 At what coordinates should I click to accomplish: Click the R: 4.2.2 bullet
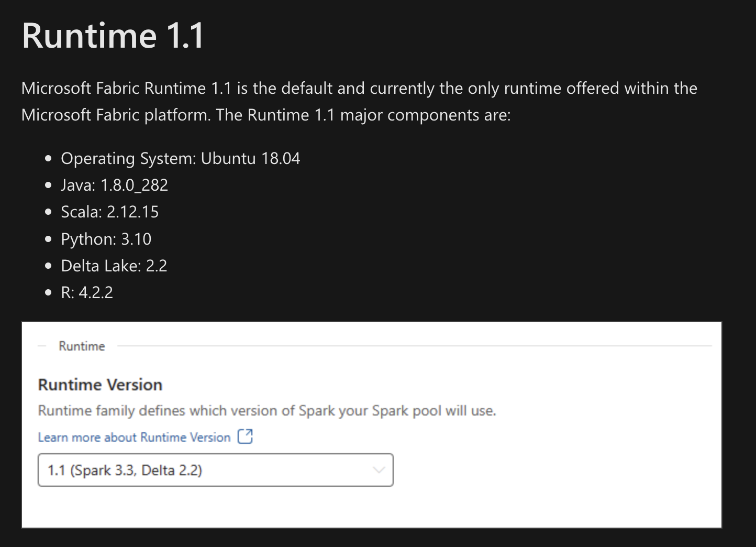[x=86, y=292]
